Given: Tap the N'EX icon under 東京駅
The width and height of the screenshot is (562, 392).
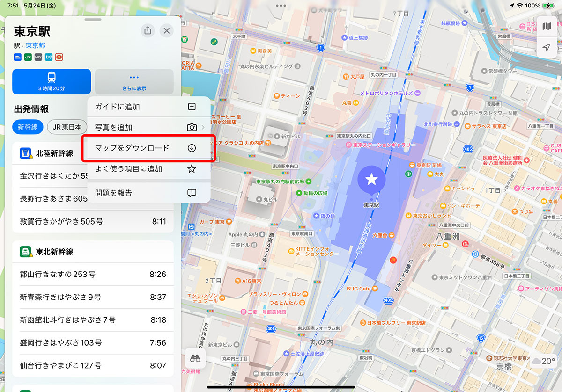Looking at the screenshot, I should click(x=38, y=57).
